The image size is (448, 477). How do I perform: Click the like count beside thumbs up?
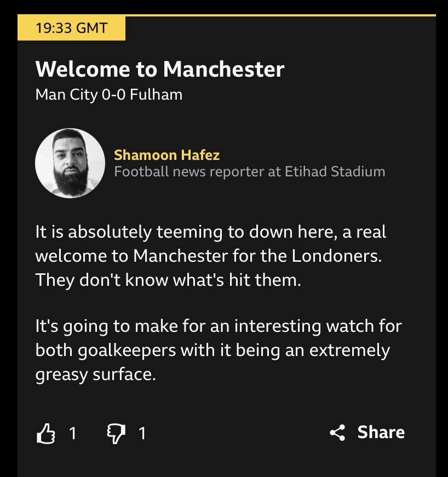(x=72, y=433)
